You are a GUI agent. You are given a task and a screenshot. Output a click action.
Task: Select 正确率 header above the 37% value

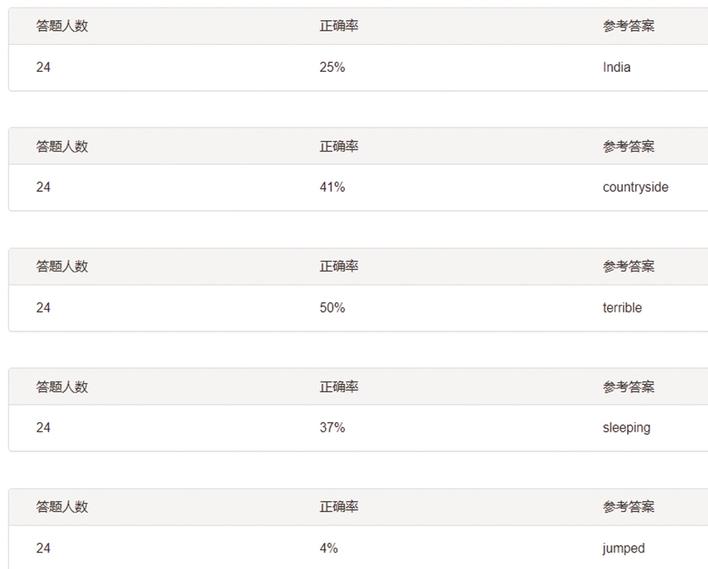coord(339,387)
